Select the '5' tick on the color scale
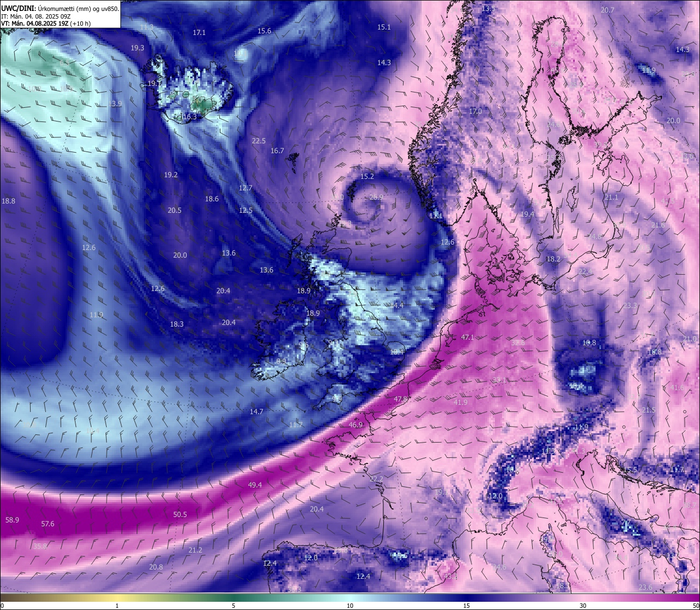Screen dimensions: 700x610 tap(234, 606)
